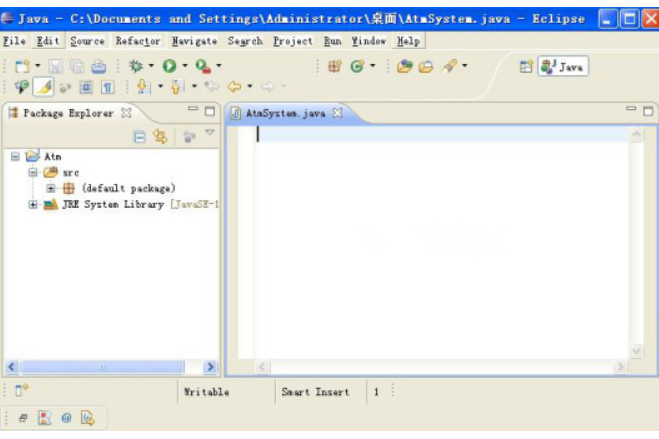Click the Search flashlight icon
The height and width of the screenshot is (439, 659).
[449, 66]
